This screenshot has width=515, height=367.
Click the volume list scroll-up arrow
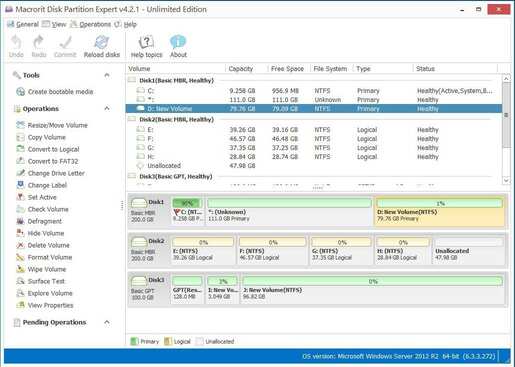[x=506, y=79]
